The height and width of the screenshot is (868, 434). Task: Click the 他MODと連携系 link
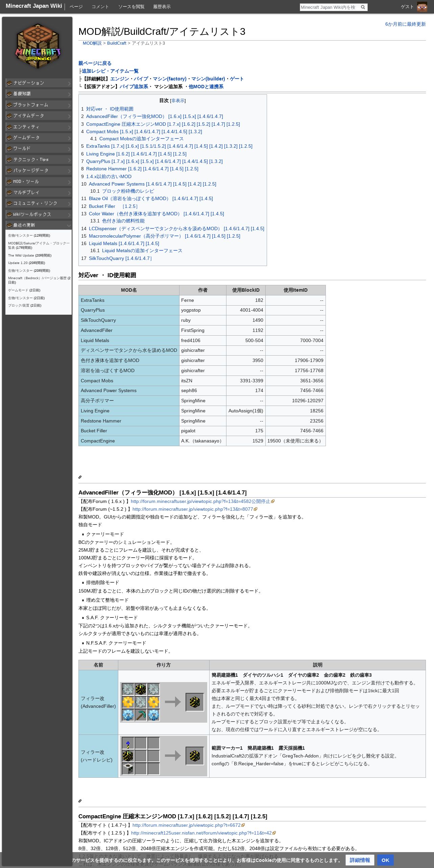(x=206, y=87)
